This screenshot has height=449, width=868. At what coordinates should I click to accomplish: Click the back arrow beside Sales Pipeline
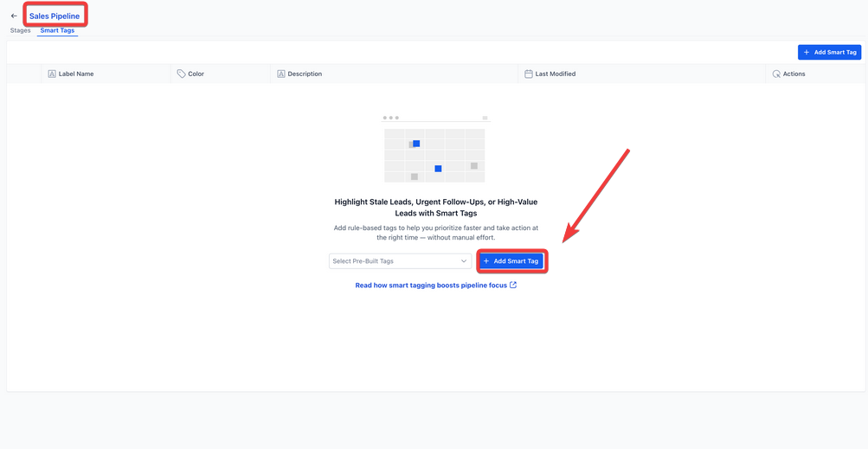(x=14, y=16)
